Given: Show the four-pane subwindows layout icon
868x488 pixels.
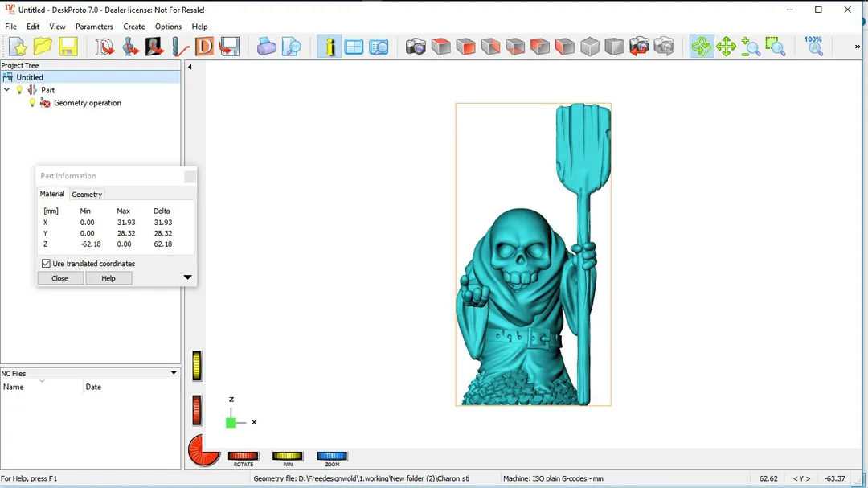Looking at the screenshot, I should point(354,47).
